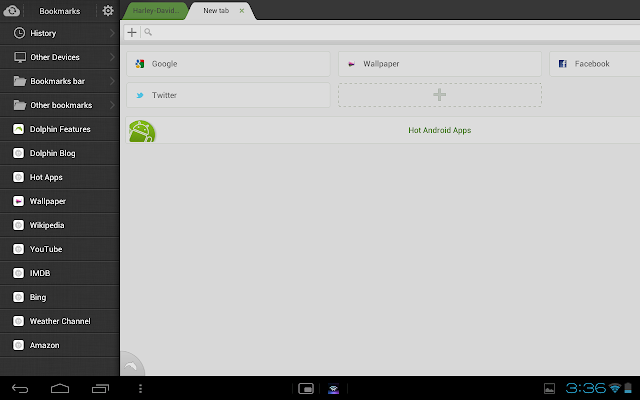Select the Bing label
The width and height of the screenshot is (640, 400).
[38, 298]
